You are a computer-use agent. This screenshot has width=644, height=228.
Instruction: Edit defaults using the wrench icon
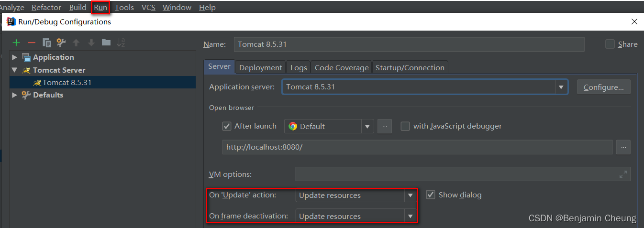point(61,43)
